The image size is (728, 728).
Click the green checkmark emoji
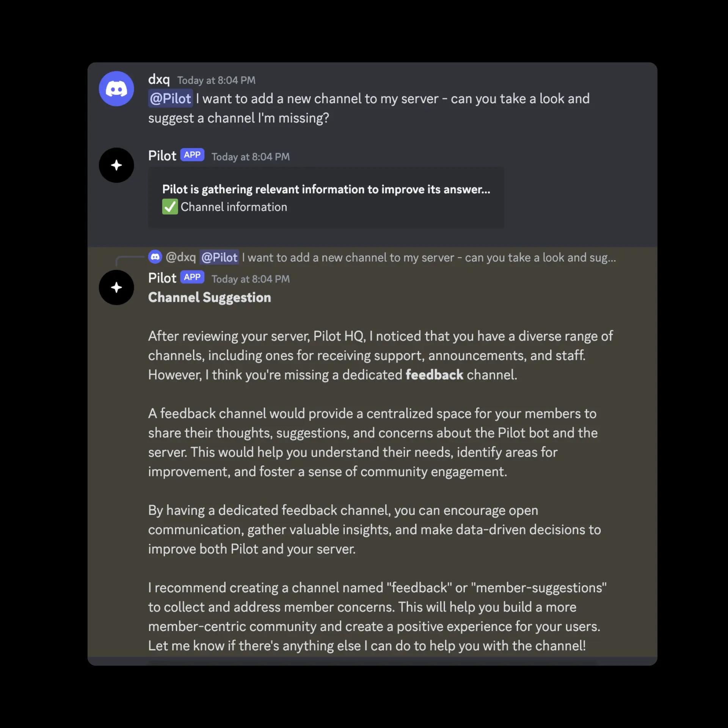coord(170,207)
